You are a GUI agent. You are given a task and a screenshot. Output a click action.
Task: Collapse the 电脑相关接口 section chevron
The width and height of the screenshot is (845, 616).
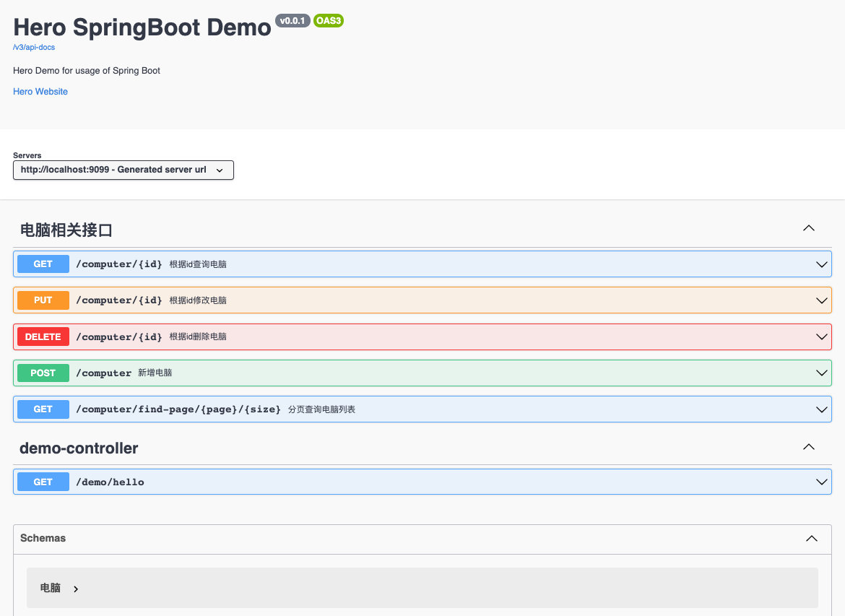(x=809, y=228)
